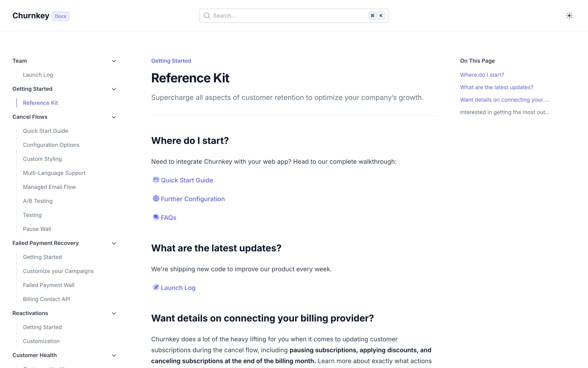Click the Docs badge next to logo

[x=61, y=16]
